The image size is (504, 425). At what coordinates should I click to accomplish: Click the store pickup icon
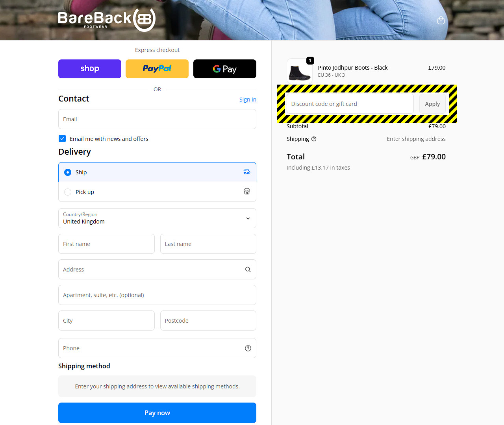click(x=247, y=191)
